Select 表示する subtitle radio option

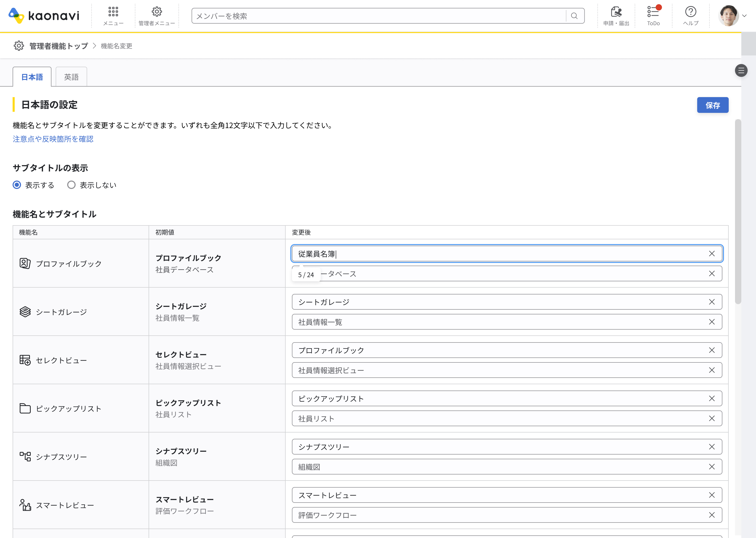point(17,185)
